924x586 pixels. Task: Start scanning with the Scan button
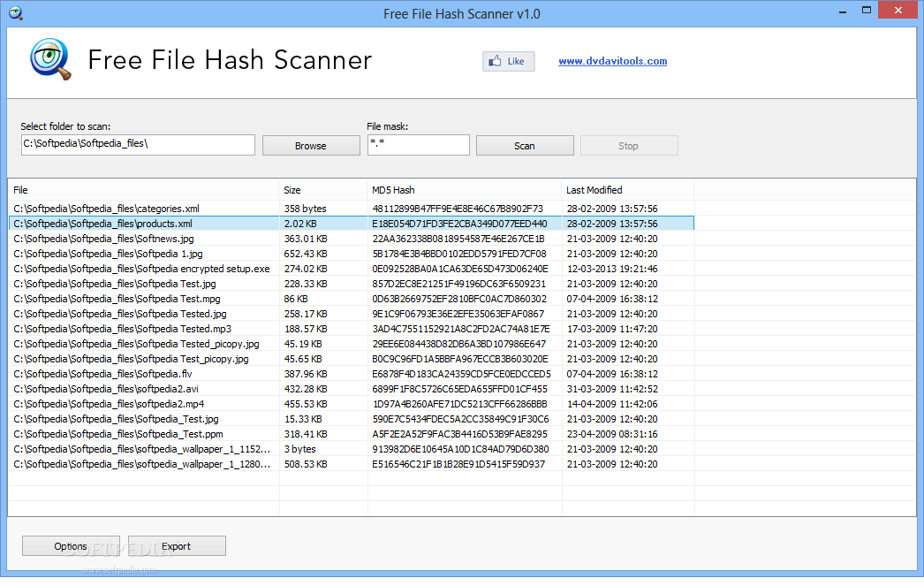(x=525, y=146)
